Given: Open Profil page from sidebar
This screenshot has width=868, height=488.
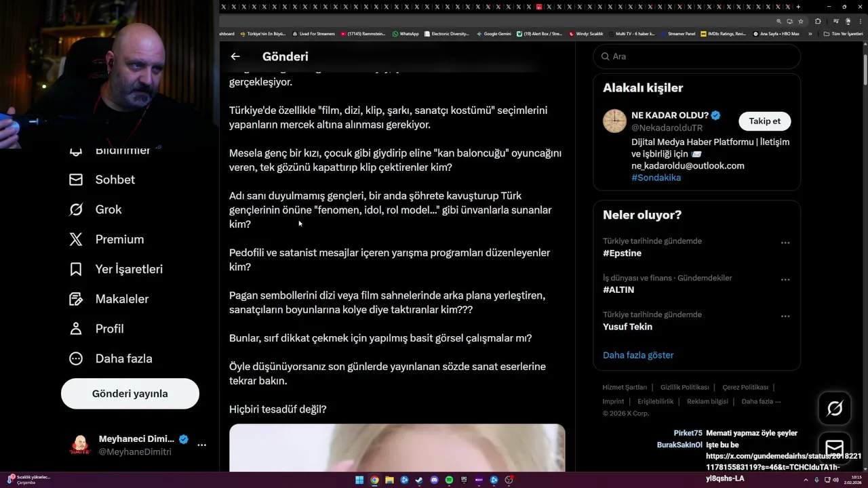Looking at the screenshot, I should click(96, 329).
